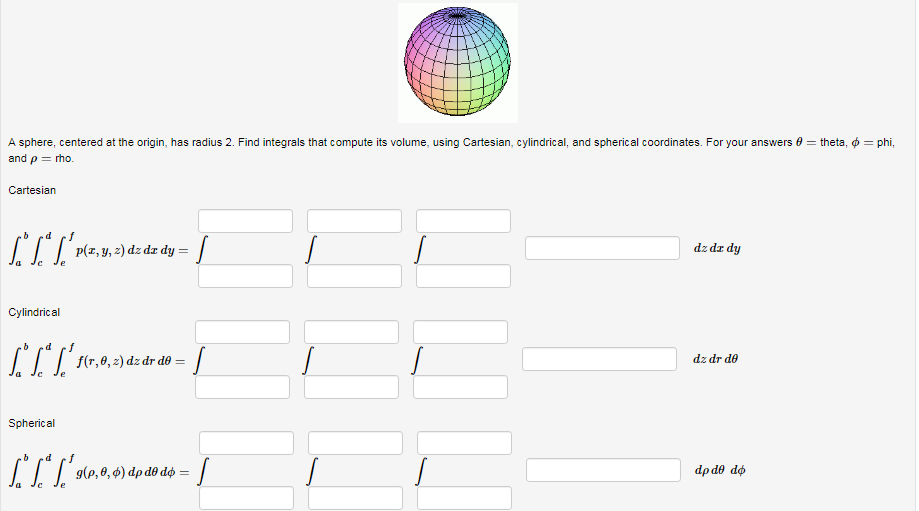Click the colorful sphere image

pos(458,63)
